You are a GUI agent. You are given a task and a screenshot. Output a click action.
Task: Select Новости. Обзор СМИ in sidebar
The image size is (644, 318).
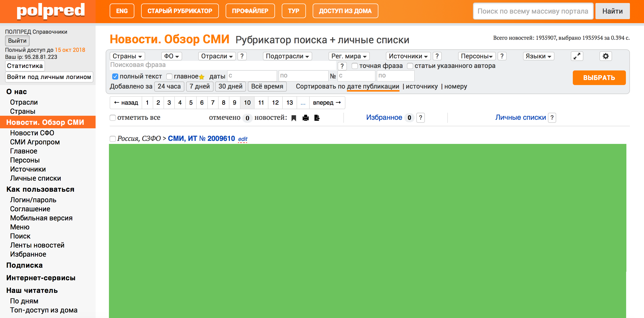pos(48,122)
